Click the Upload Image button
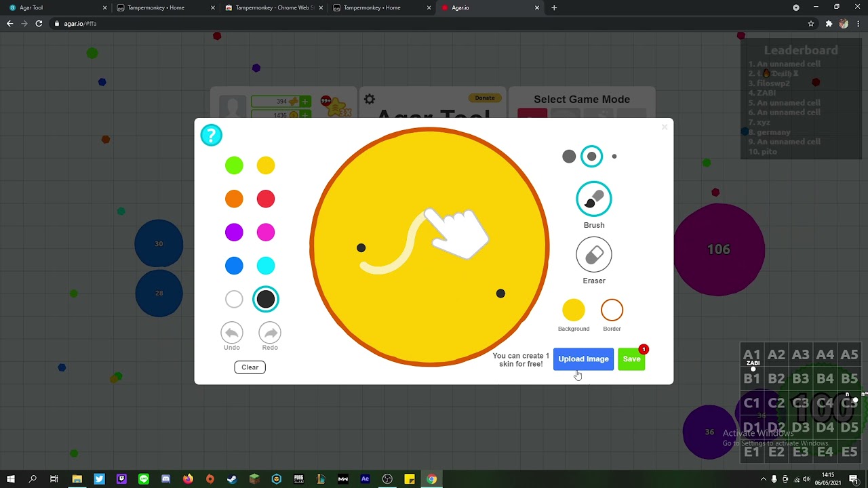Image resolution: width=868 pixels, height=488 pixels. (x=583, y=359)
